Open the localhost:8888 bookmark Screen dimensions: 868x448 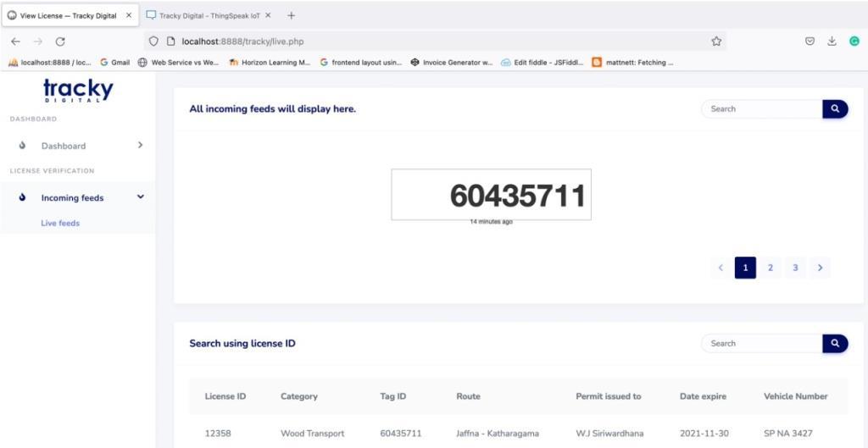tap(50, 63)
